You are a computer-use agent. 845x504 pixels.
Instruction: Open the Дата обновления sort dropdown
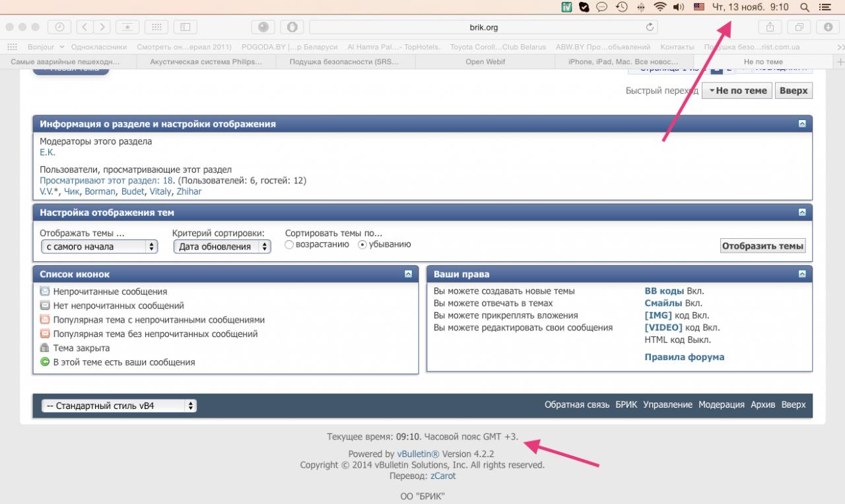tap(222, 247)
